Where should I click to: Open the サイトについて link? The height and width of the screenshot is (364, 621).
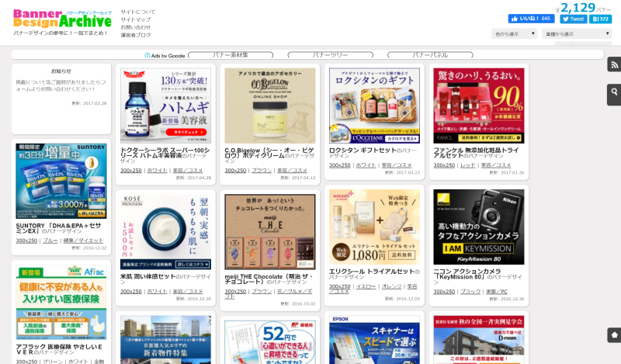pos(138,12)
